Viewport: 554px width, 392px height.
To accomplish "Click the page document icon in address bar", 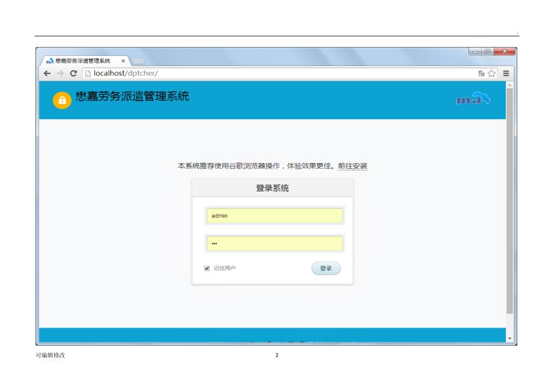I will 88,73.
